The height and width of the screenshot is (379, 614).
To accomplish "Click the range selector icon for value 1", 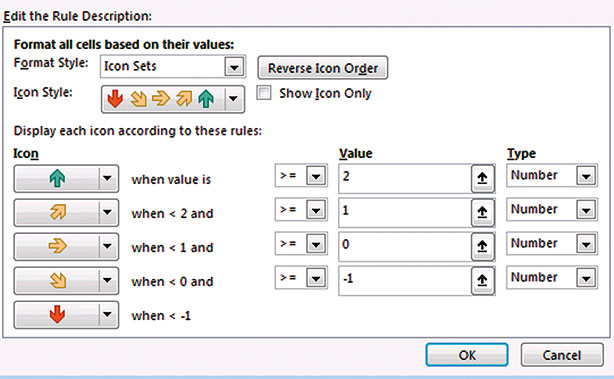I will click(x=483, y=213).
